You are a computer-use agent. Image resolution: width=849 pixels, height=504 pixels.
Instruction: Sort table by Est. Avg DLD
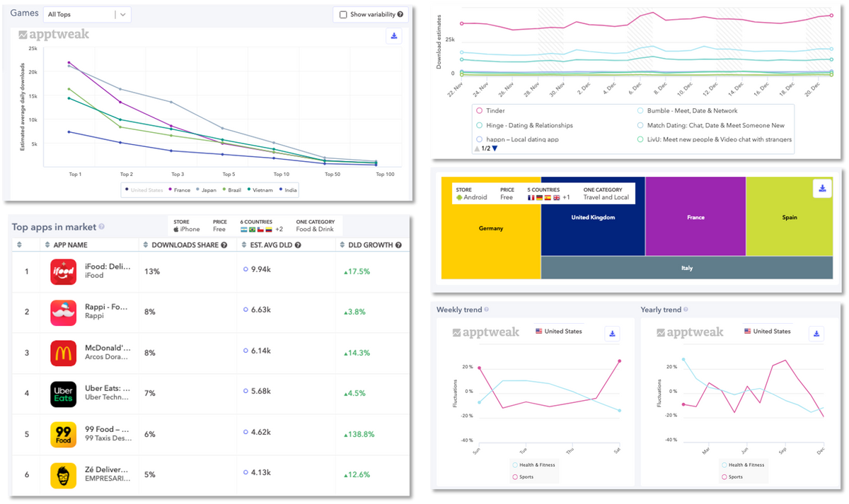(x=243, y=245)
